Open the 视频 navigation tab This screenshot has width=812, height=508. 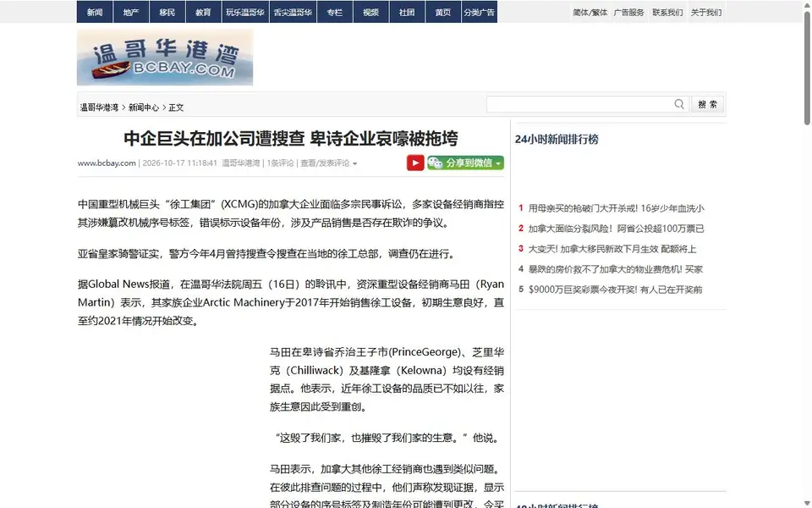point(371,12)
